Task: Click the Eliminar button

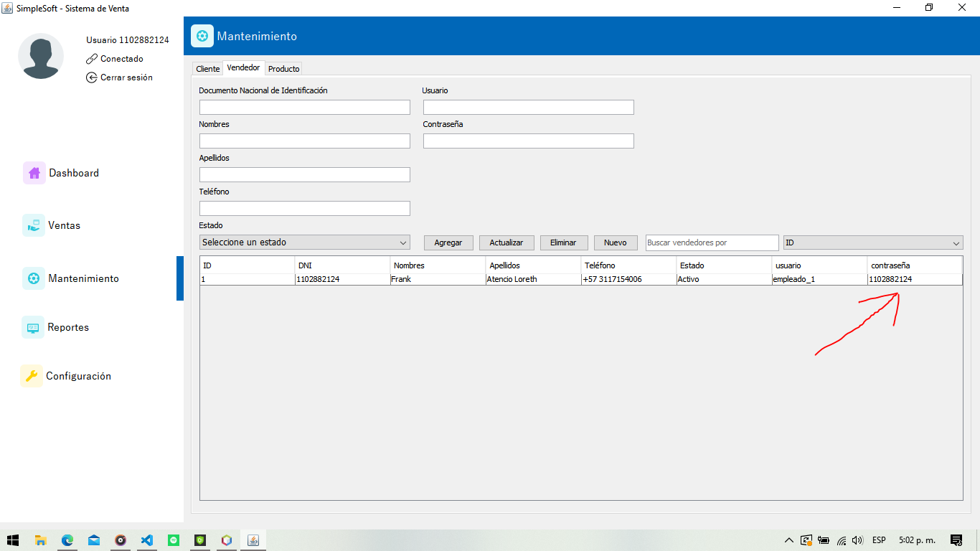Action: coord(563,242)
